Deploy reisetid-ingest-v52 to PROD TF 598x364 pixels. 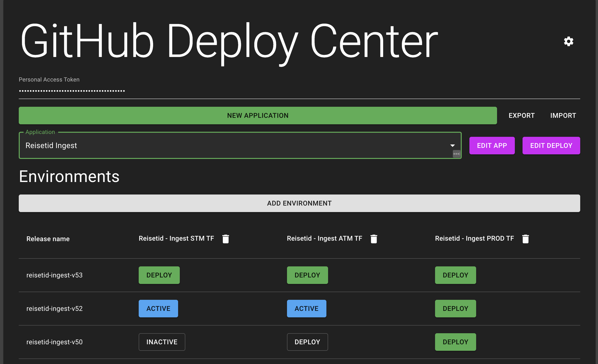click(455, 309)
